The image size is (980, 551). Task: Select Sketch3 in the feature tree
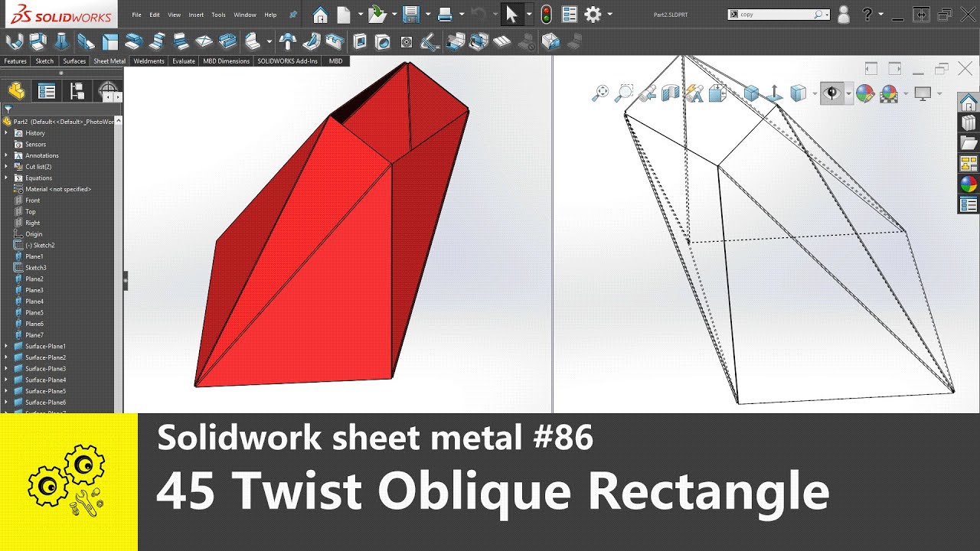(x=35, y=268)
